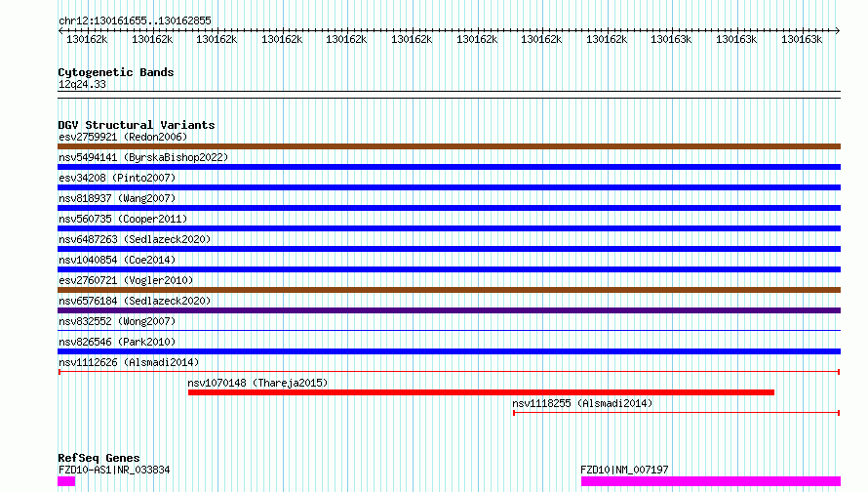
Task: Open nsv1070148 (Thareja2015) variant label
Action: pos(257,383)
